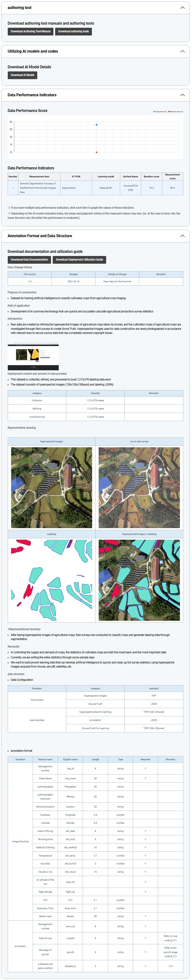Open Download Deployment Utilization Guide
192x980 pixels.
(79, 260)
